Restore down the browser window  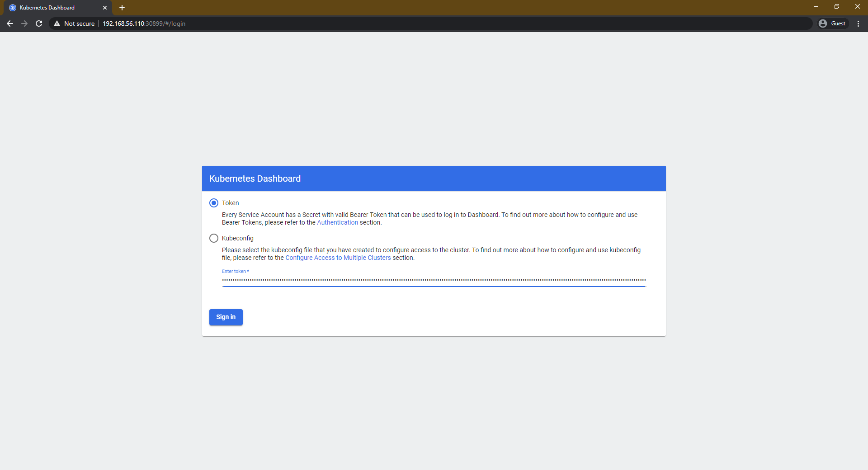point(837,6)
